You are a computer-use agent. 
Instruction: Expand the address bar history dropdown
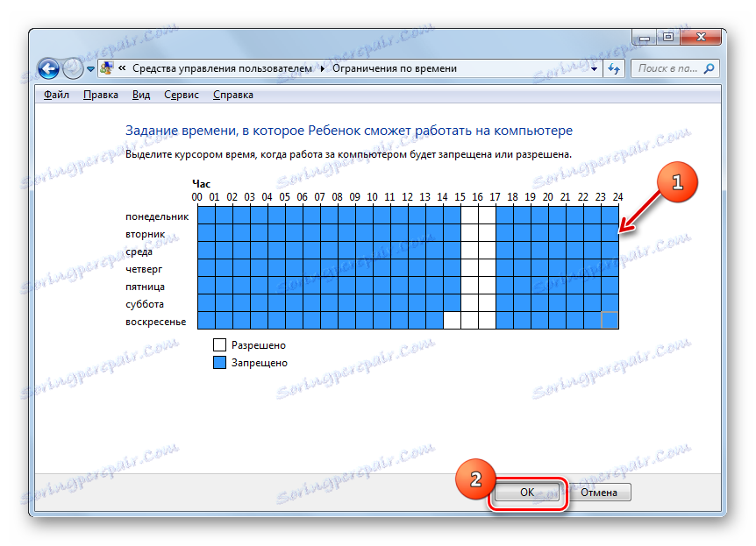coord(594,69)
